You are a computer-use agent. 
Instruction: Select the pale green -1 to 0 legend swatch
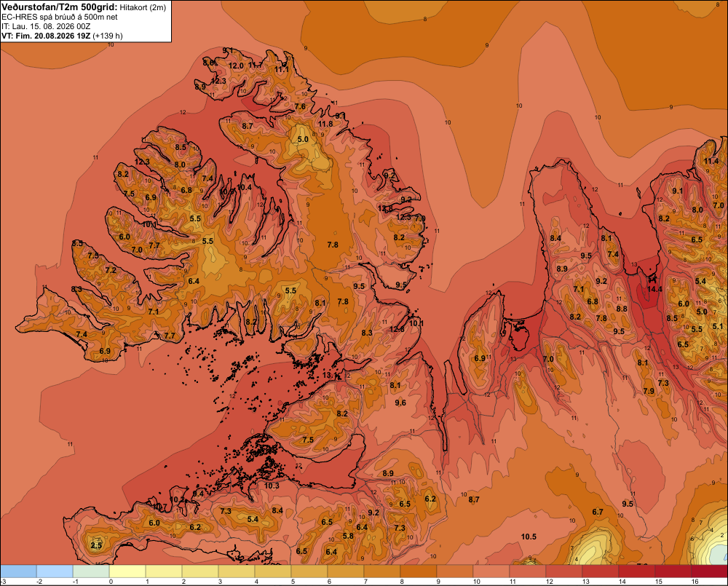tap(91, 571)
